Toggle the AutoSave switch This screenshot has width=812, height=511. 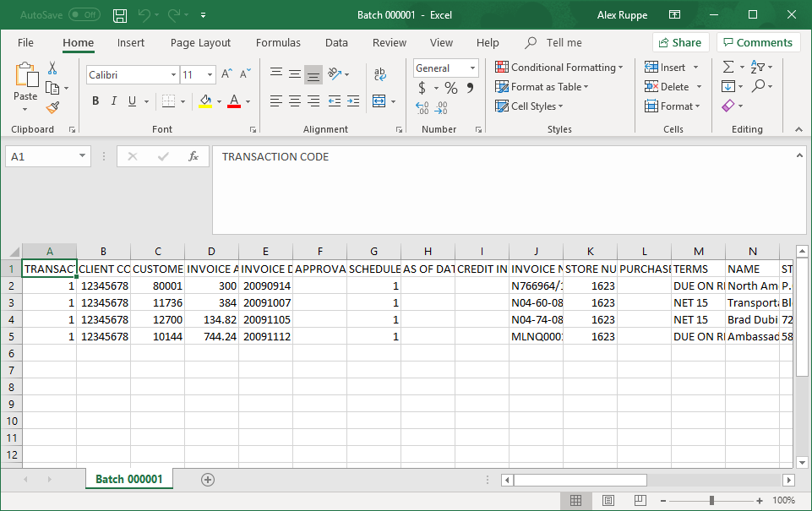click(x=84, y=15)
